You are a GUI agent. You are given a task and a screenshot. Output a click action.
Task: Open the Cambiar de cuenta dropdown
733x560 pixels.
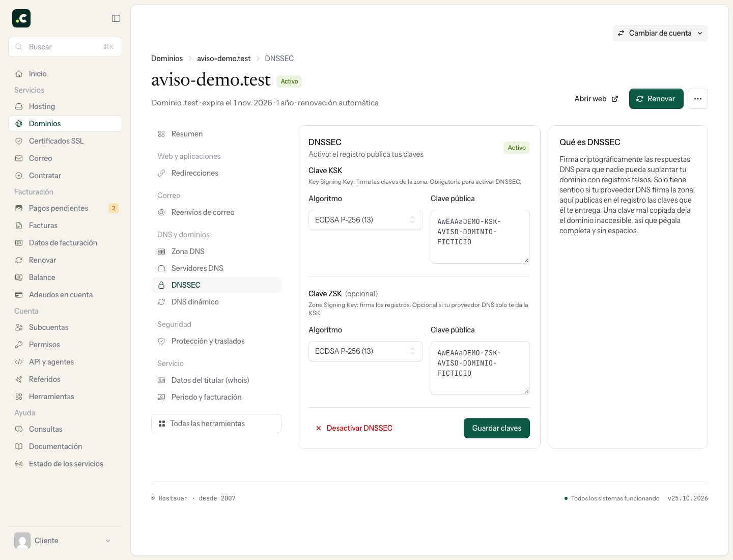(x=660, y=33)
